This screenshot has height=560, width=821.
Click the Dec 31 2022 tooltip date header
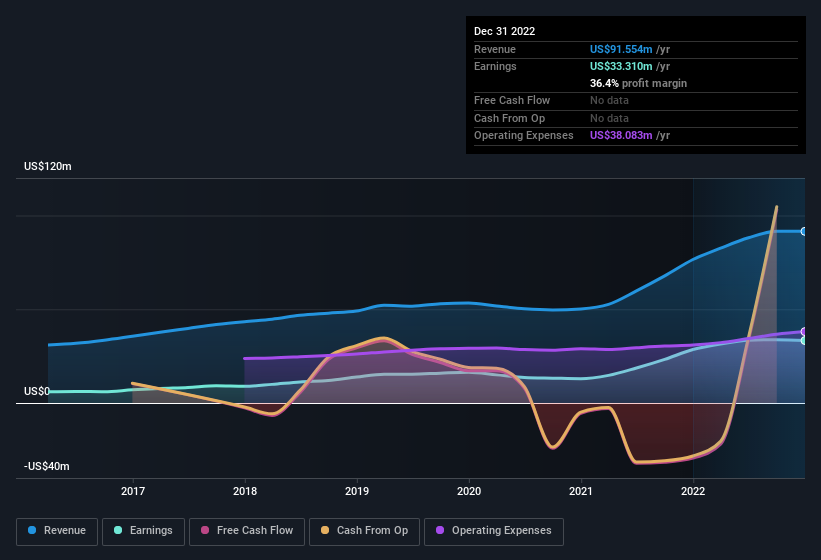click(x=505, y=31)
